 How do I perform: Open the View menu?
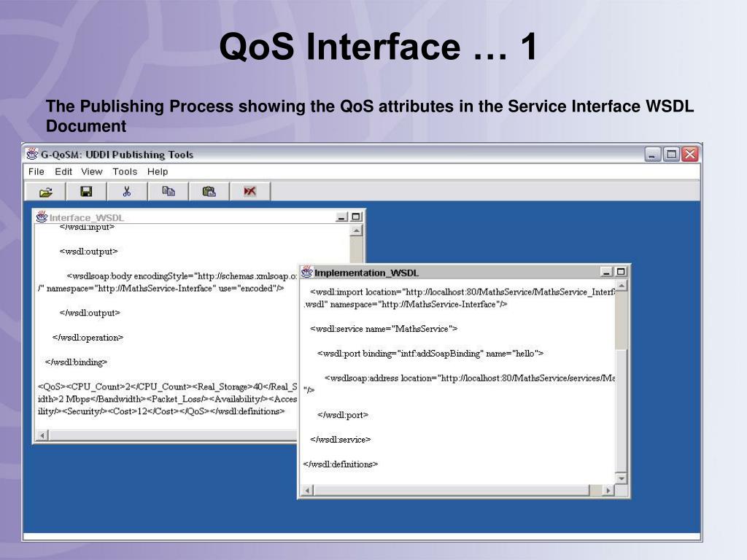(x=91, y=171)
